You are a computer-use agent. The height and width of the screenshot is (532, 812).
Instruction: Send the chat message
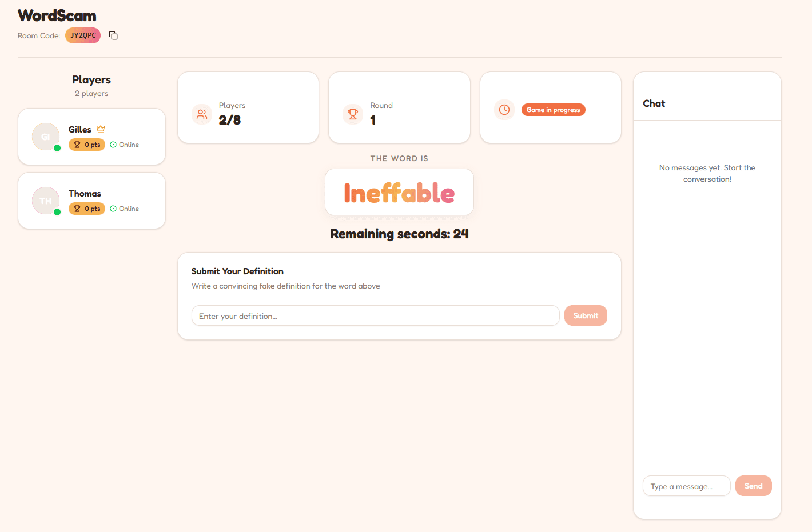[x=753, y=486]
